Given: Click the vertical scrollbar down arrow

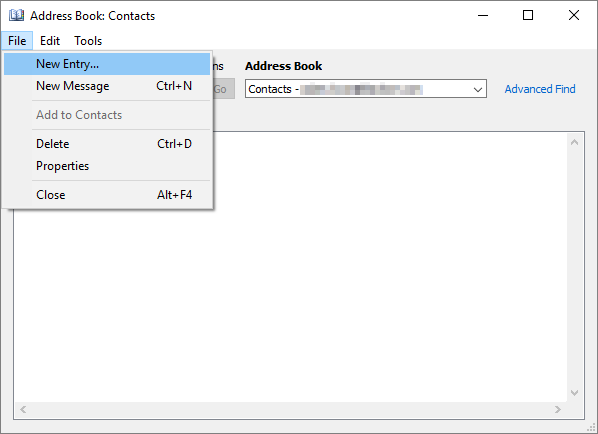Looking at the screenshot, I should click(x=574, y=392).
